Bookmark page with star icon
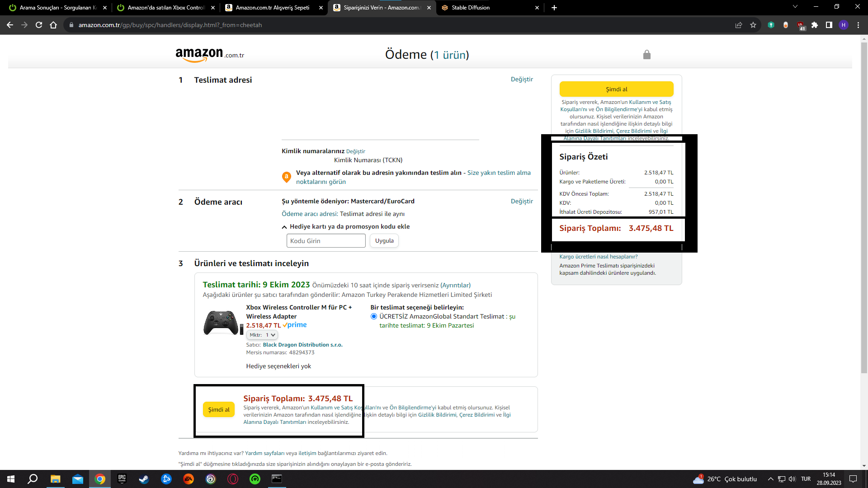 click(x=753, y=25)
